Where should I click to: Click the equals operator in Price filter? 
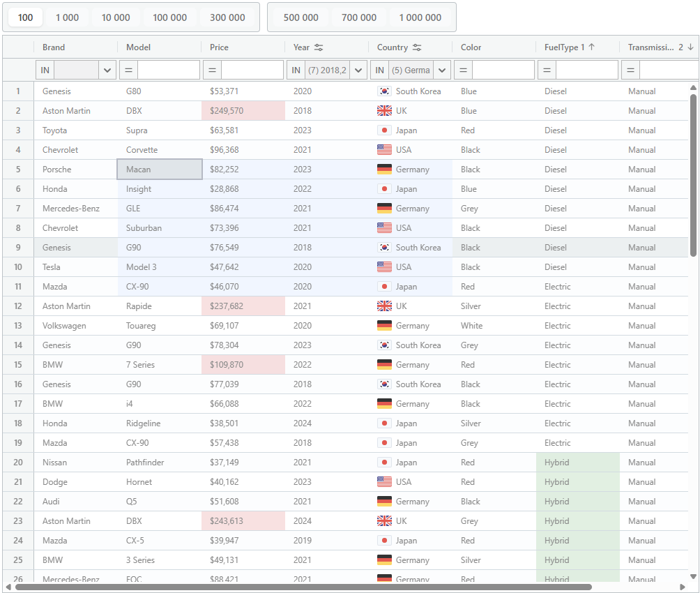[213, 70]
